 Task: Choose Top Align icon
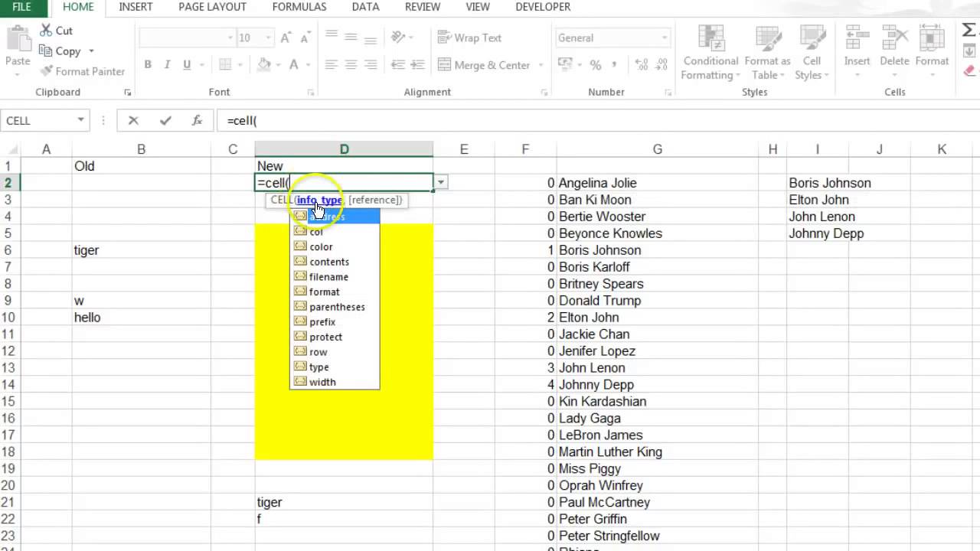pos(332,37)
